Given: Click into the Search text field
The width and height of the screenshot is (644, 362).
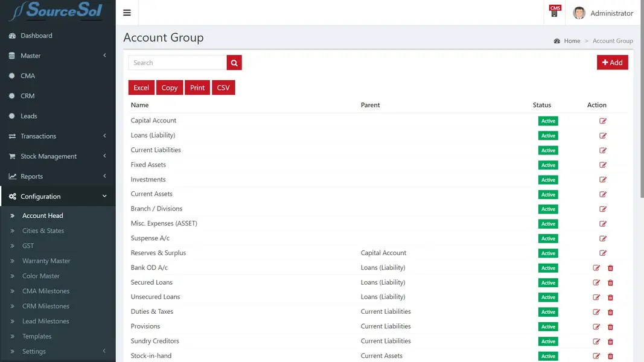Looking at the screenshot, I should click(177, 63).
